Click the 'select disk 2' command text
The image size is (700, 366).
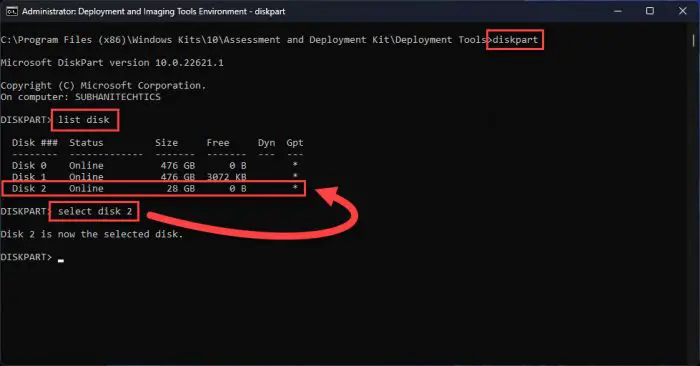95,211
